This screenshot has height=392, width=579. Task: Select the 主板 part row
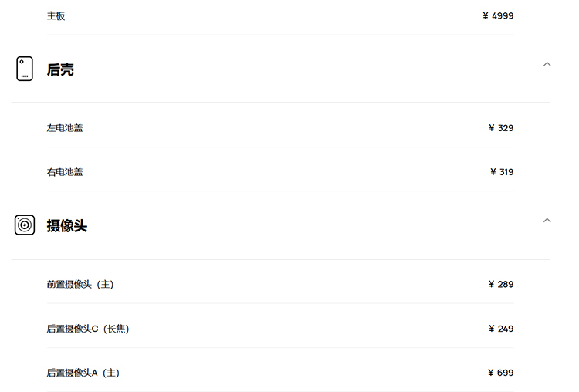(280, 16)
